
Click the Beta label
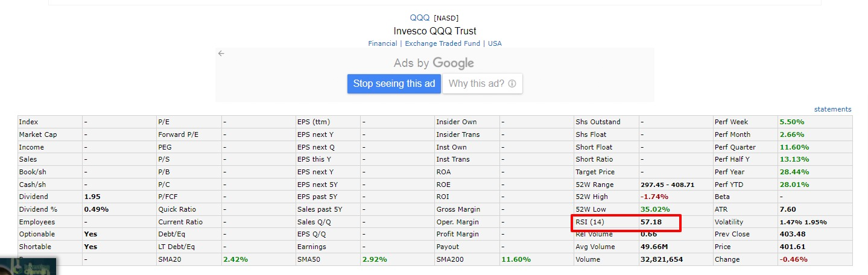point(723,197)
